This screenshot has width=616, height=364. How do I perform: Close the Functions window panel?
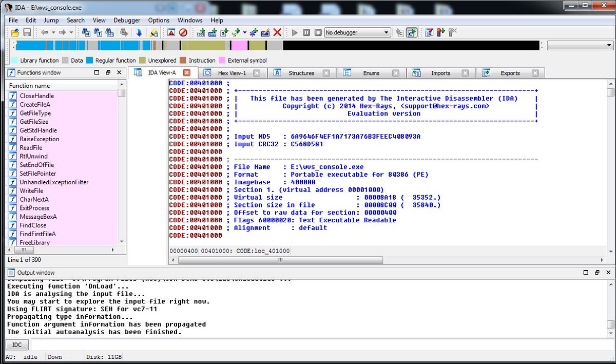coord(119,73)
